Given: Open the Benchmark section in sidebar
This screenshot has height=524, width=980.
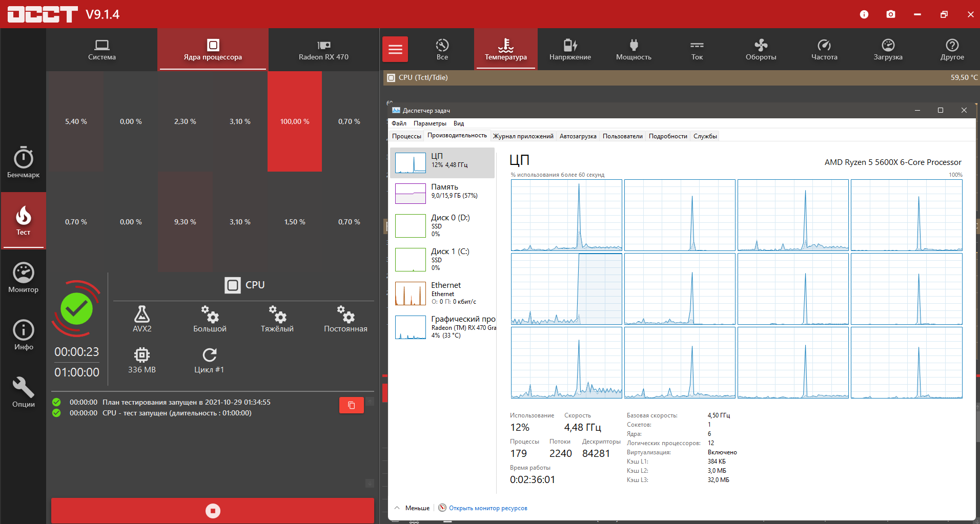Looking at the screenshot, I should [x=23, y=162].
